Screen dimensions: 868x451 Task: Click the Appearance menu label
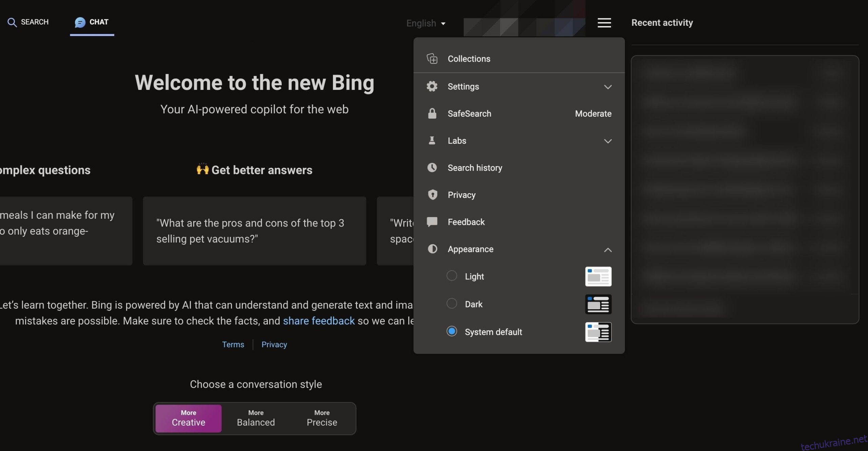470,249
